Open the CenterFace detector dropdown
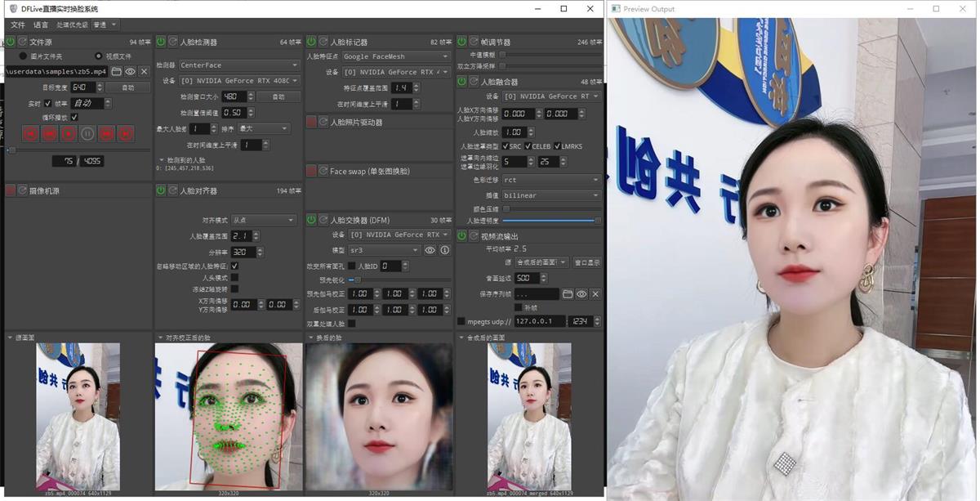Viewport: 980px width, 501px height. (x=238, y=65)
